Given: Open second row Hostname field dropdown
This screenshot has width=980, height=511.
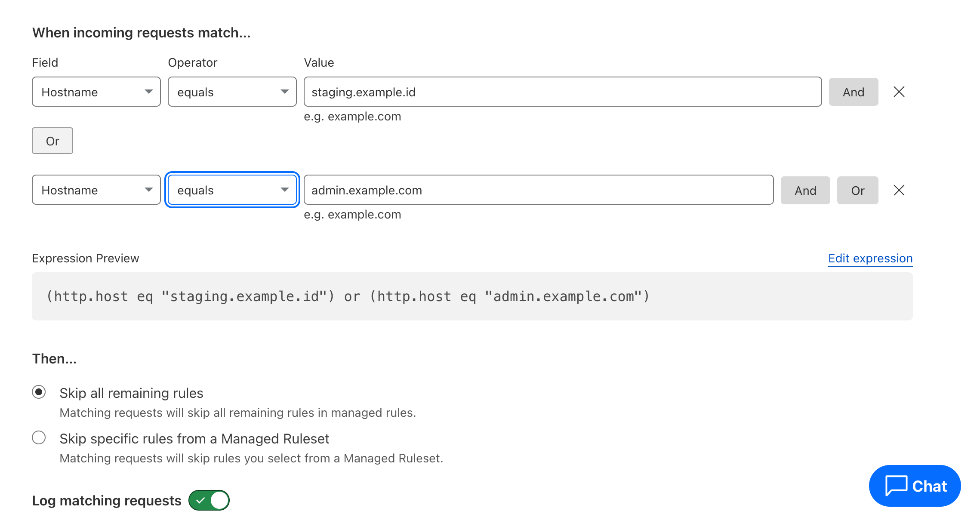Looking at the screenshot, I should (x=96, y=190).
